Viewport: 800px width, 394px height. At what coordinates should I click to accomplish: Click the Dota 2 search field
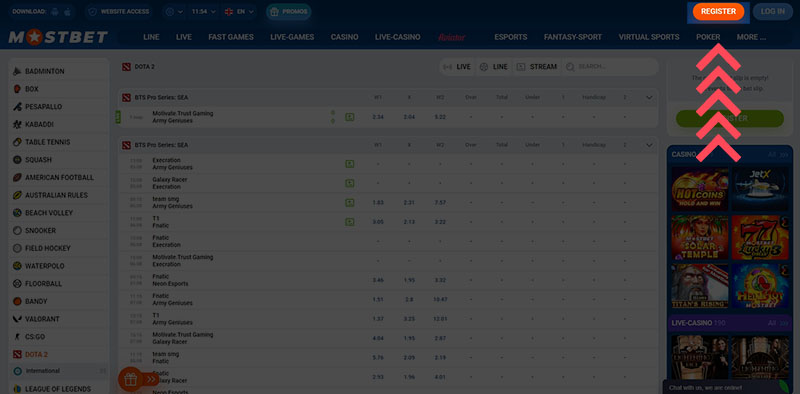(x=610, y=67)
